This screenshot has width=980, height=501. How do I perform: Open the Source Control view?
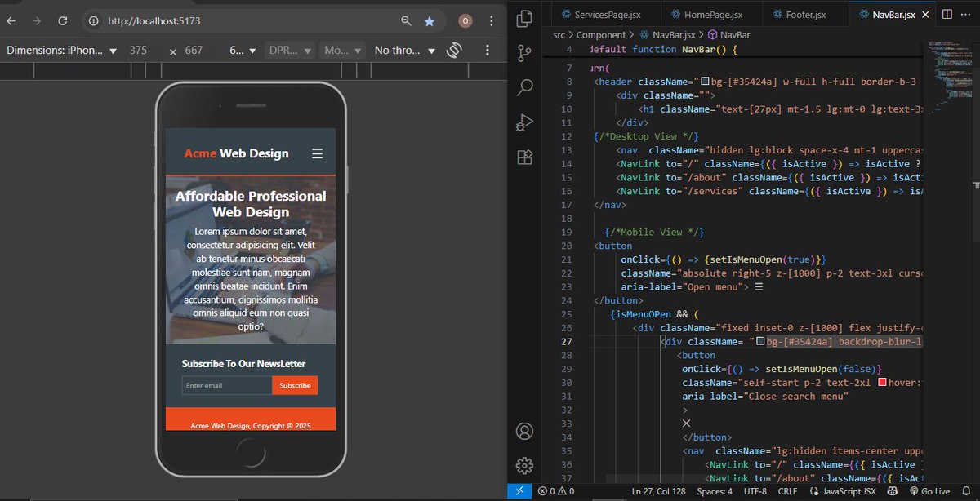[525, 53]
